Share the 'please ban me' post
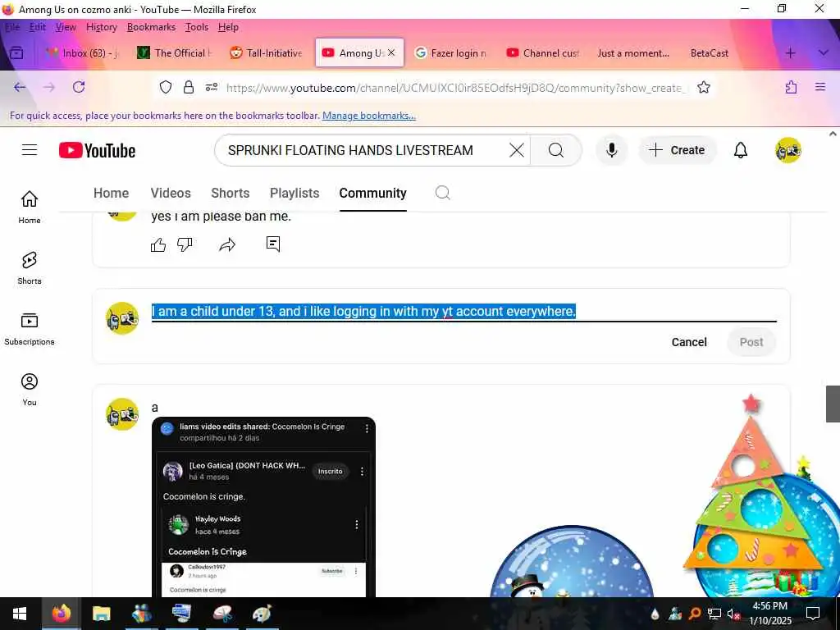840x630 pixels. click(227, 244)
